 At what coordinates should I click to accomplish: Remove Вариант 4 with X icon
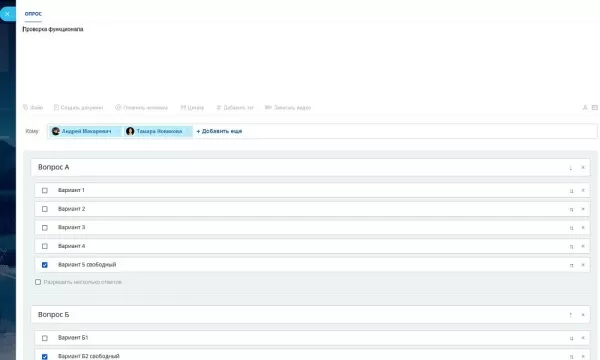pyautogui.click(x=583, y=246)
